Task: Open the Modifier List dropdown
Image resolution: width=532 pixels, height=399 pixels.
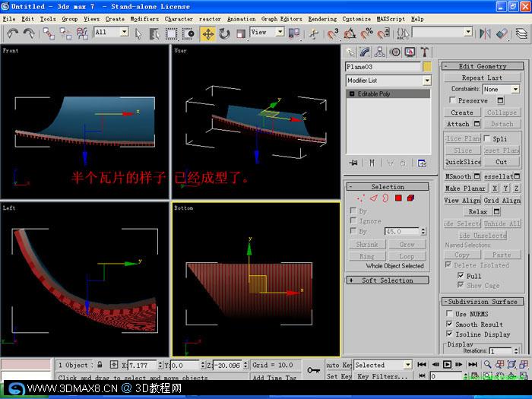Action: (x=388, y=81)
